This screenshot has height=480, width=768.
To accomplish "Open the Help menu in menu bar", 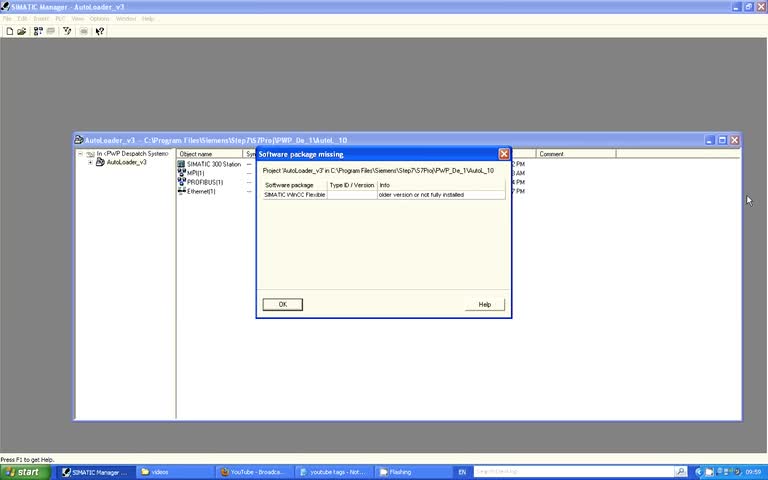I will 148,19.
